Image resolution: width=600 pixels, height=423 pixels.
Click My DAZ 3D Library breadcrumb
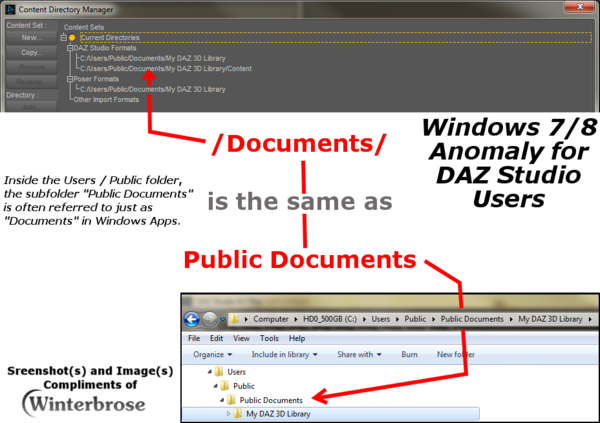click(550, 319)
